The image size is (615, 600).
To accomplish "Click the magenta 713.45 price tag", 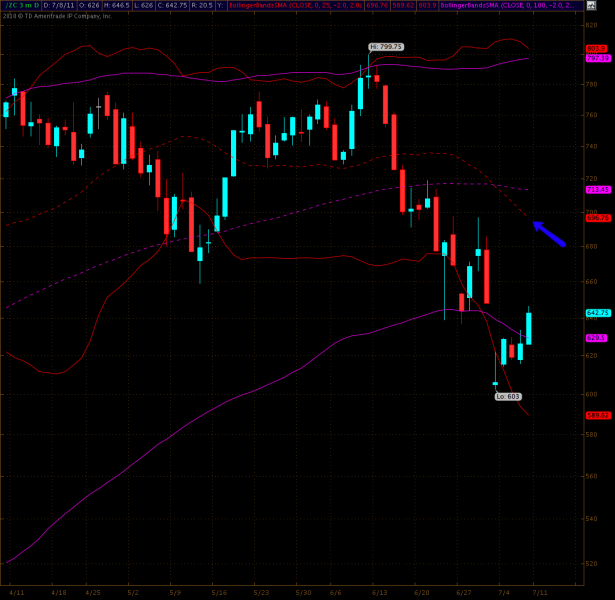I will point(598,189).
